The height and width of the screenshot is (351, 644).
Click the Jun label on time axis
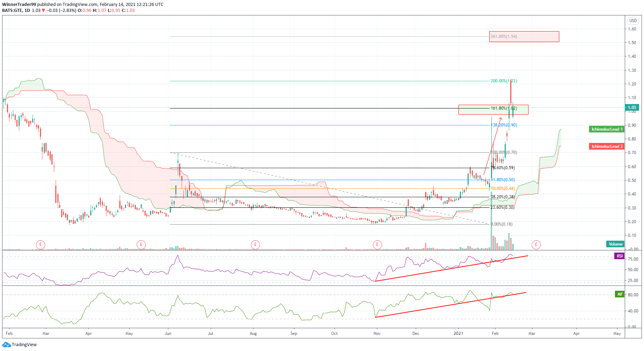tap(168, 333)
